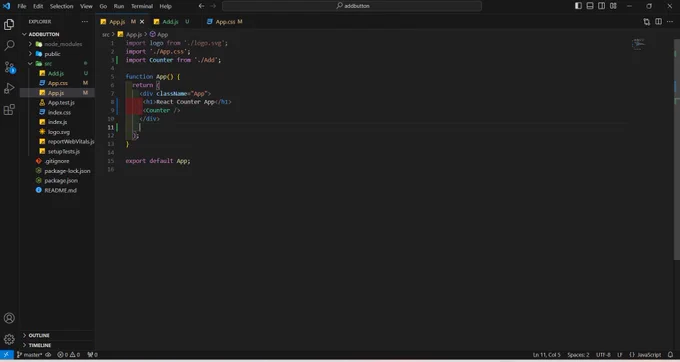Open the Accounts menu icon
This screenshot has height=362, width=680.
pos(9,318)
